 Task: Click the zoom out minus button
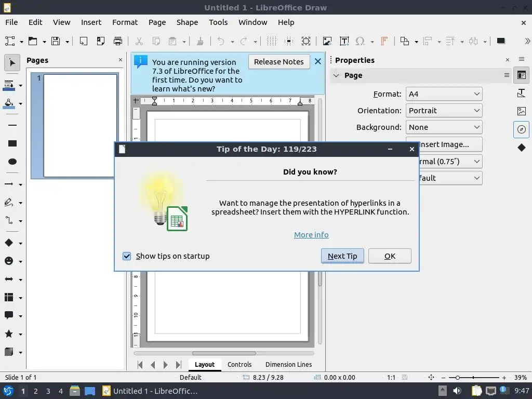click(x=444, y=378)
